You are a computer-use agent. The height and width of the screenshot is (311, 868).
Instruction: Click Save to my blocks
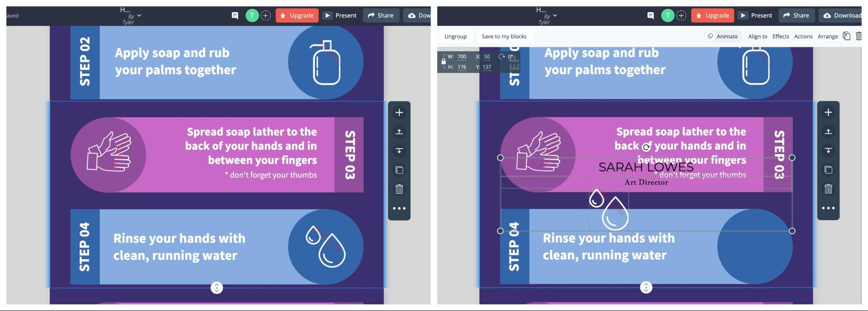click(504, 36)
